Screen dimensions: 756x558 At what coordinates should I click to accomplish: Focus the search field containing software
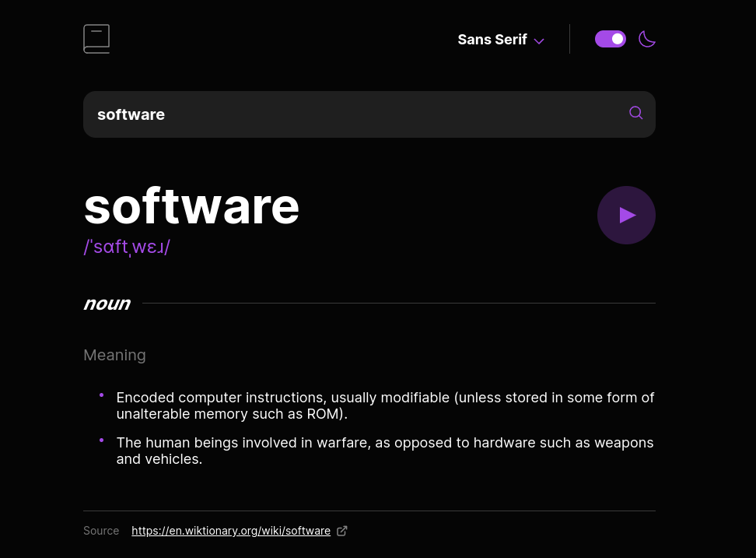[x=369, y=114]
